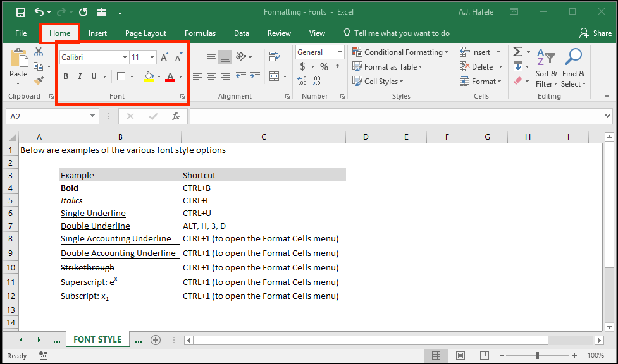
Task: Expand Conditional Formatting menu
Action: tap(400, 52)
